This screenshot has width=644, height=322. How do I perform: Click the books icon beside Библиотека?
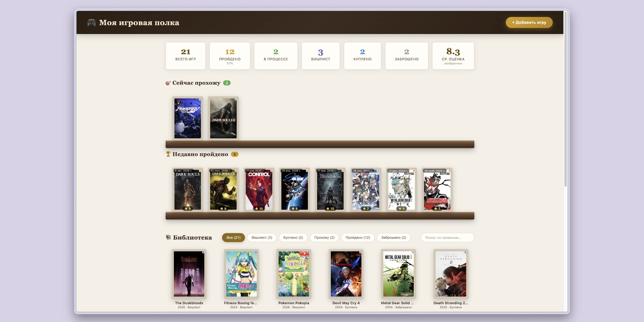point(168,237)
